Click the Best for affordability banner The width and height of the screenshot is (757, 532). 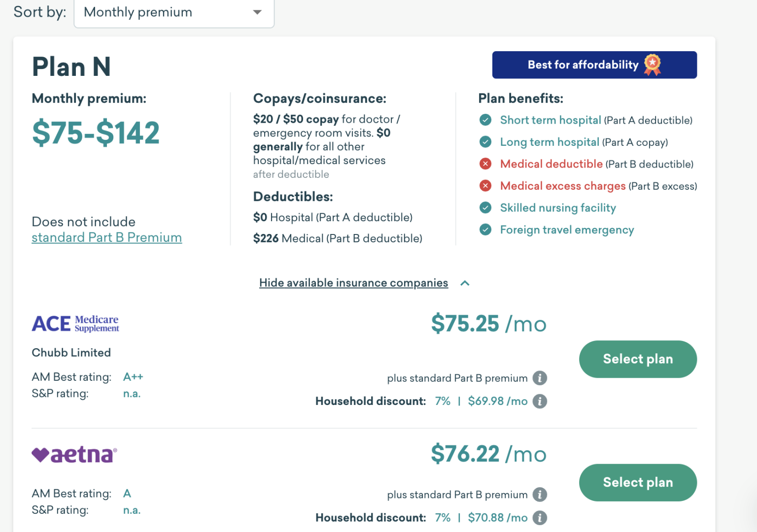coord(594,65)
